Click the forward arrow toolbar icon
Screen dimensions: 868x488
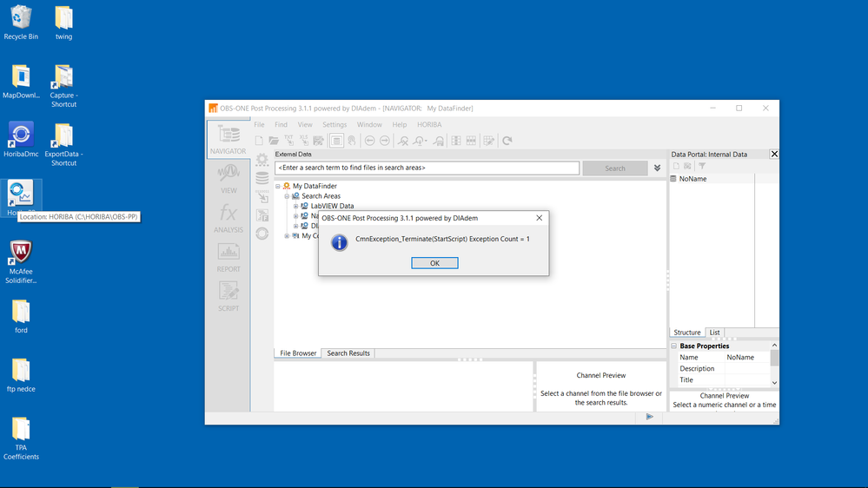(385, 141)
